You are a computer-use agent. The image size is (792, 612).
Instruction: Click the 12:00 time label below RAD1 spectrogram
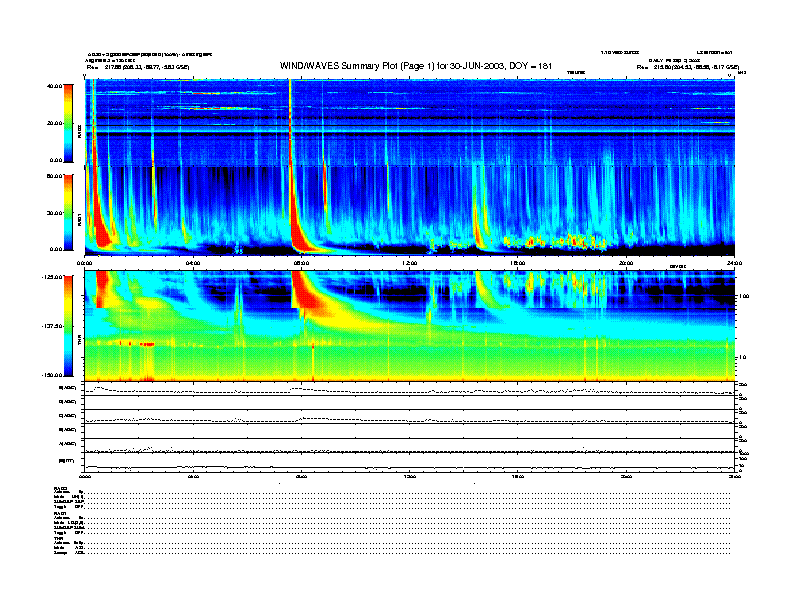409,263
